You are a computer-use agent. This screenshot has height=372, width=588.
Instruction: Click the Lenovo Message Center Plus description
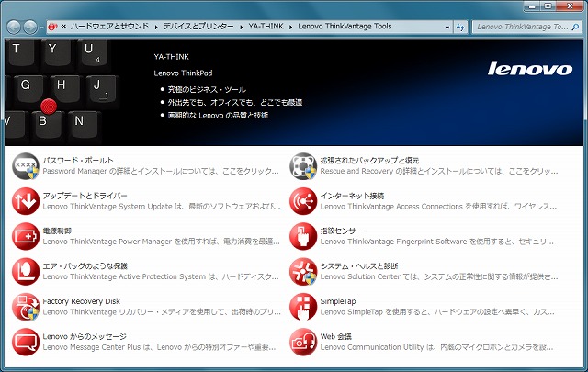[x=159, y=347]
